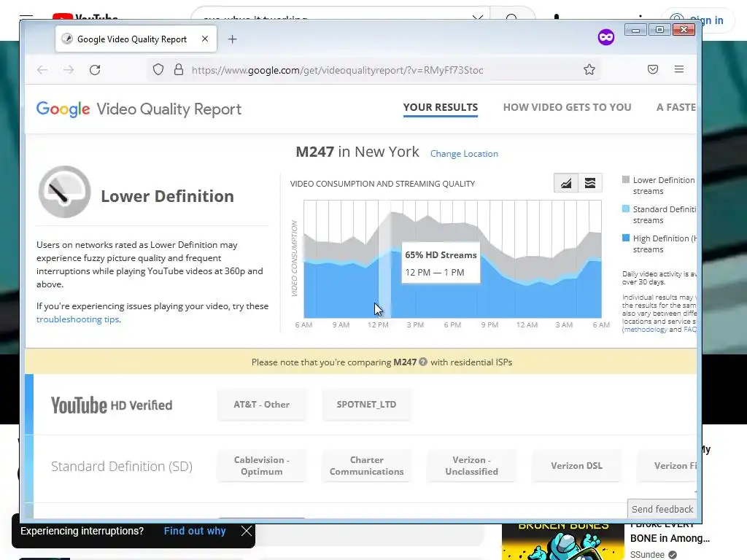Select the SPOTNET_LTD provider button

coord(366,404)
